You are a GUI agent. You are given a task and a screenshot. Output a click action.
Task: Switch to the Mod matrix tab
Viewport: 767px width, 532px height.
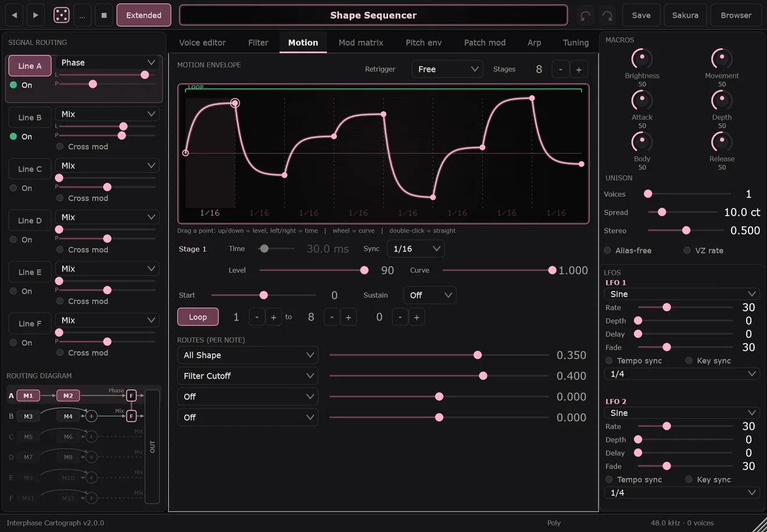point(361,42)
